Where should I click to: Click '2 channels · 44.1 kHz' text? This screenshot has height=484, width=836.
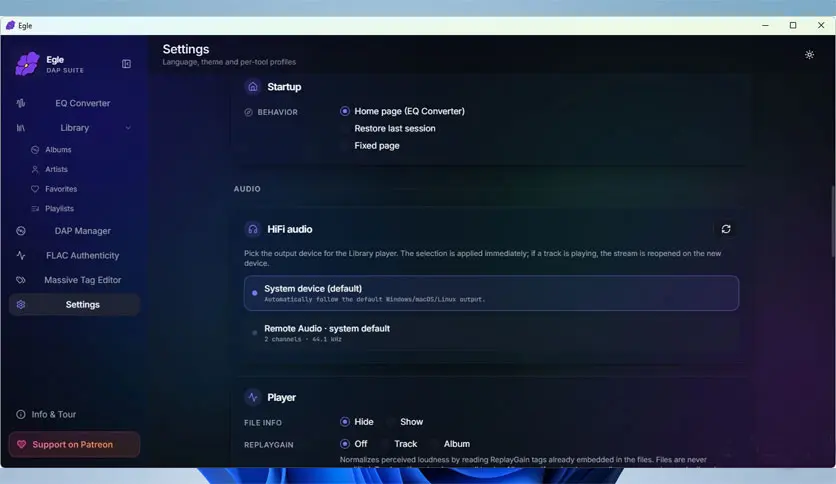[303, 340]
